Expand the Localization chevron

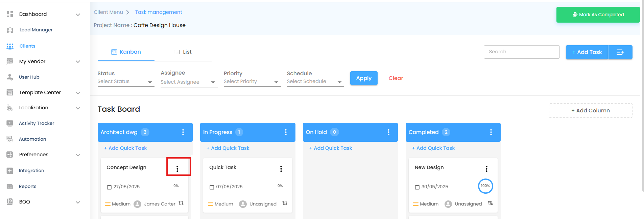coord(78,108)
